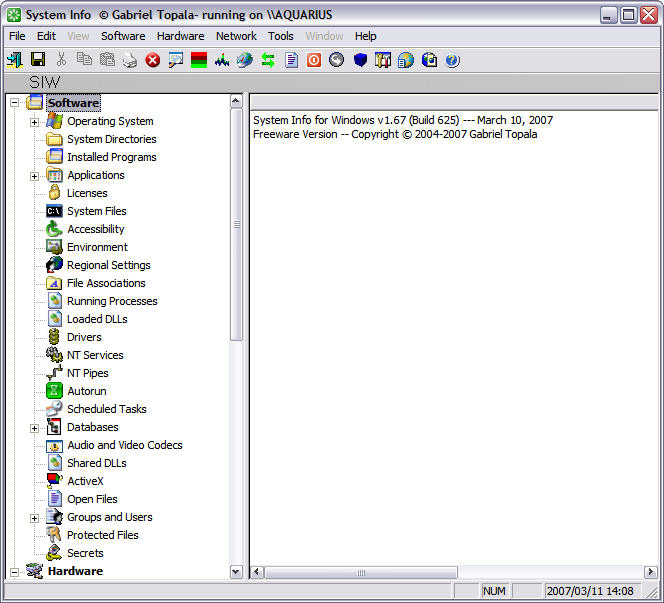
Task: Click the blue shield toolbar icon
Action: click(360, 60)
